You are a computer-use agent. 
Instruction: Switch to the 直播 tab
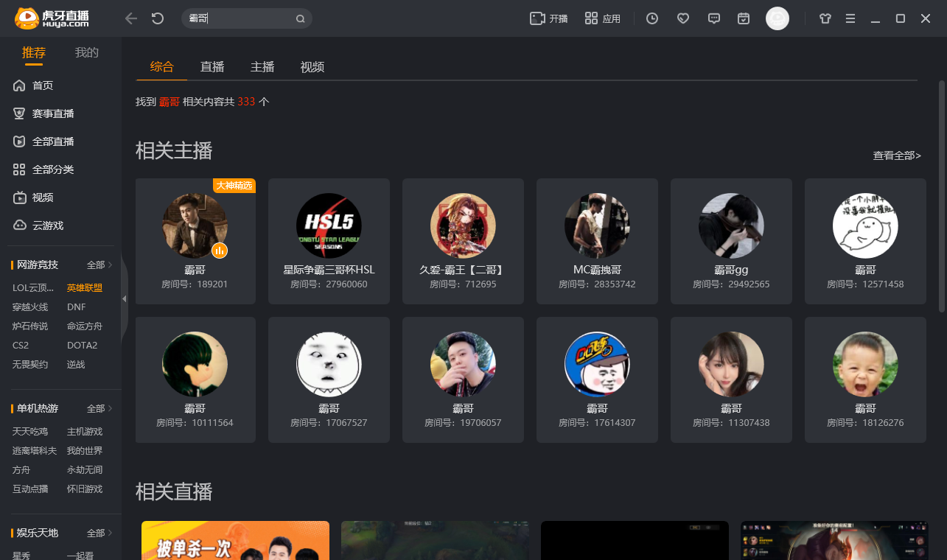click(212, 66)
